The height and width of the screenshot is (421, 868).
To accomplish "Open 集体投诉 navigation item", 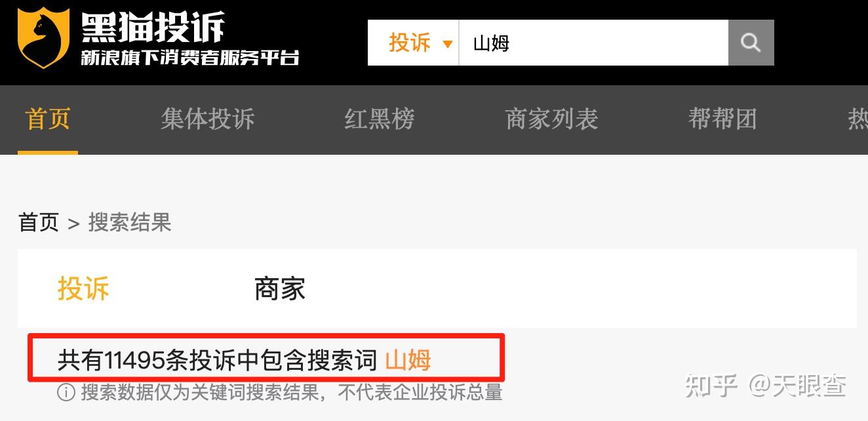I will point(208,119).
